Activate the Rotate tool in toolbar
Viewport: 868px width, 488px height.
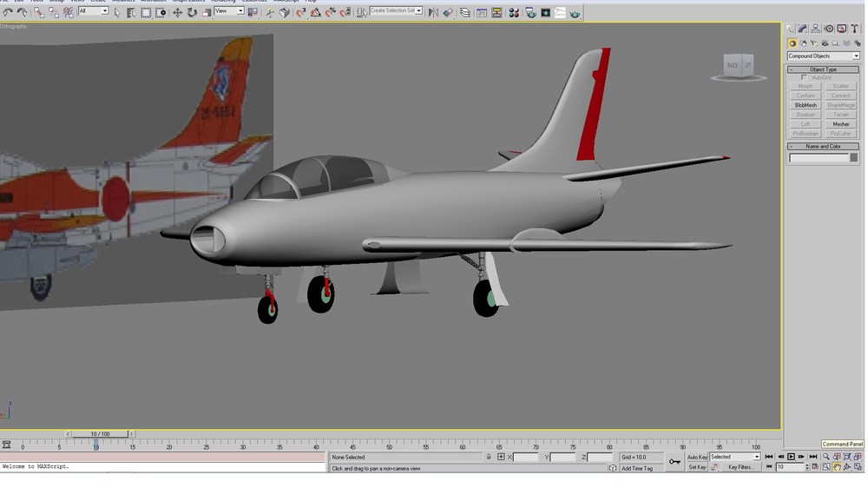click(x=192, y=12)
